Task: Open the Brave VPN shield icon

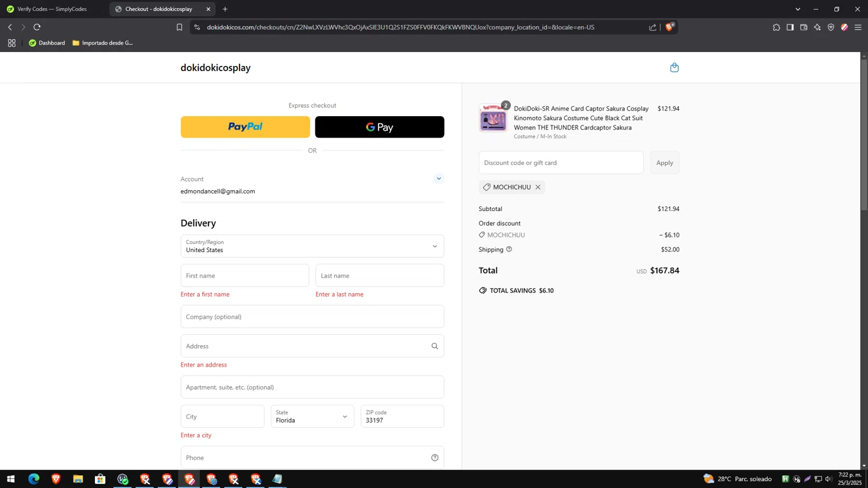Action: pyautogui.click(x=831, y=27)
